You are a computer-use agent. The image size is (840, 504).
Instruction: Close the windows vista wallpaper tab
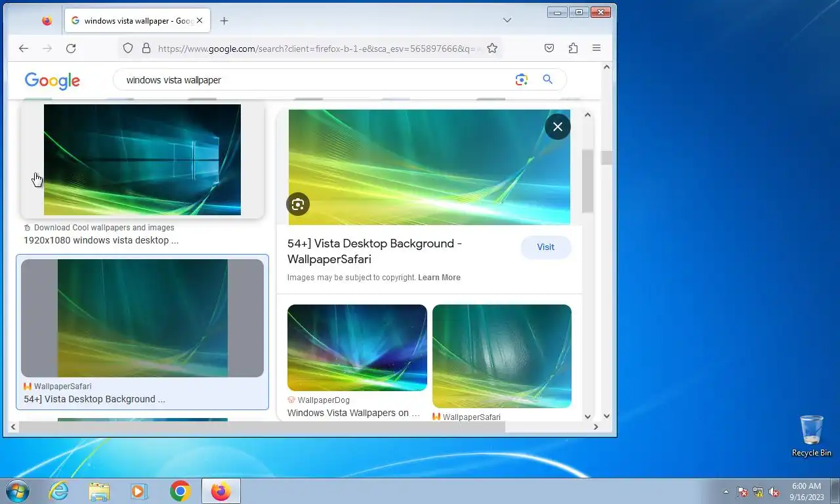199,20
